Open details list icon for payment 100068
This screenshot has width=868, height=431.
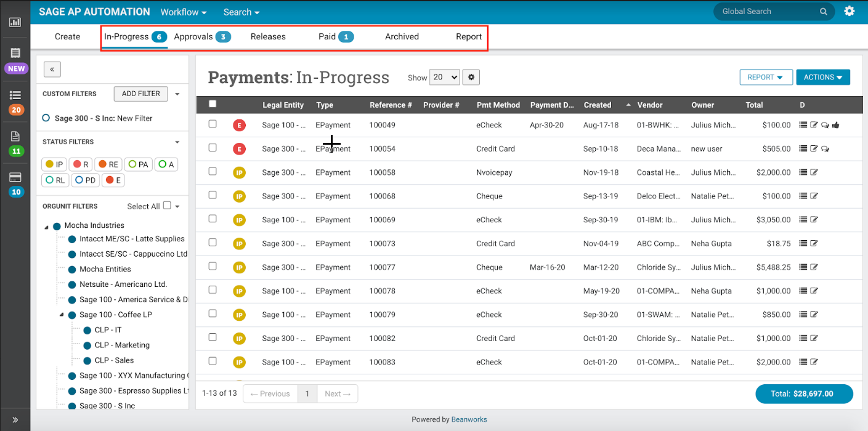pyautogui.click(x=803, y=196)
